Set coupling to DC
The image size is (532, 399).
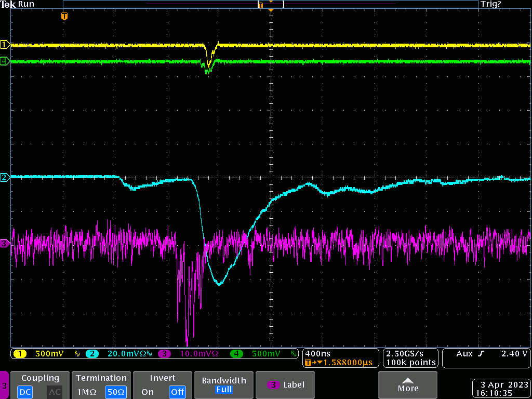click(25, 392)
